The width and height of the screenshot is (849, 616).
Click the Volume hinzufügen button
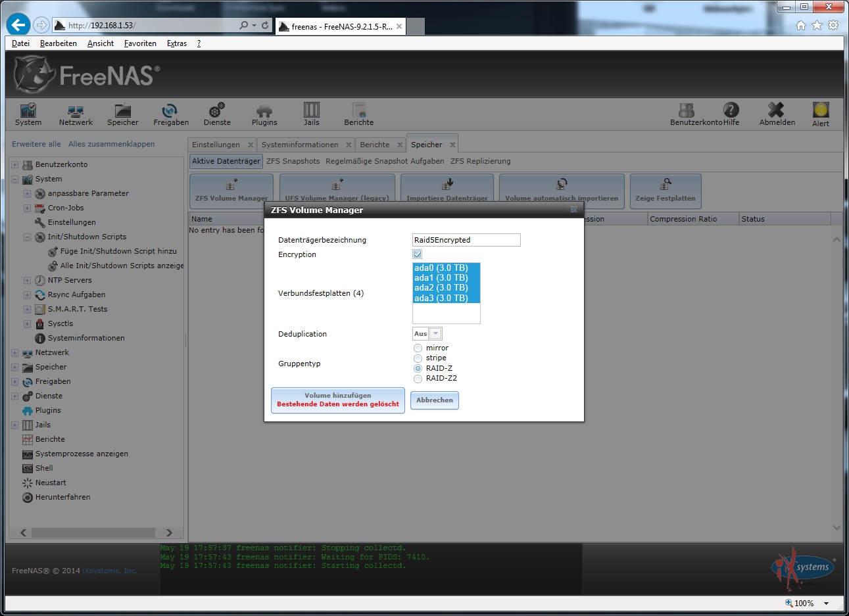(x=338, y=400)
